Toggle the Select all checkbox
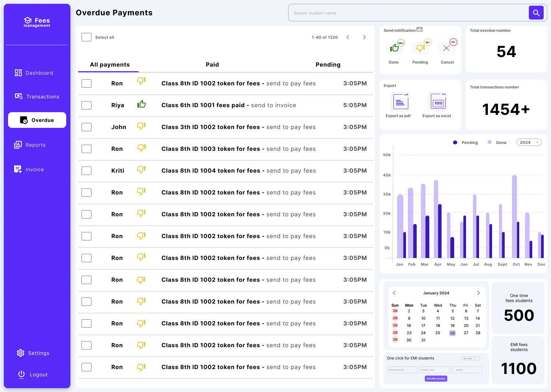The image size is (551, 392). pyautogui.click(x=86, y=37)
